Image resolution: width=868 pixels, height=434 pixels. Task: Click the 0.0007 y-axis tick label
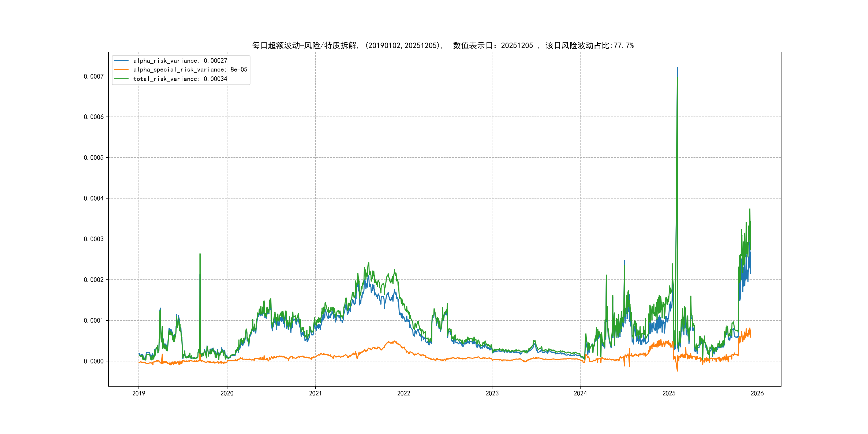[x=94, y=77]
